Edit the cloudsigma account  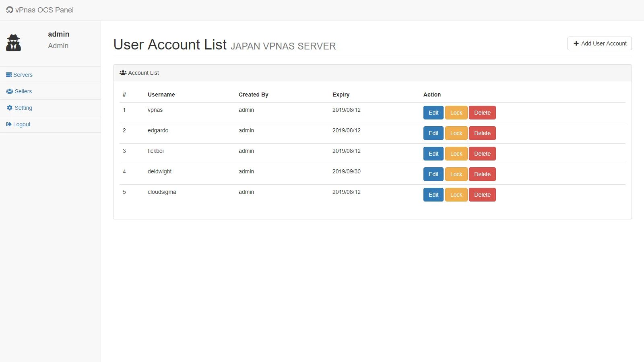pyautogui.click(x=433, y=195)
